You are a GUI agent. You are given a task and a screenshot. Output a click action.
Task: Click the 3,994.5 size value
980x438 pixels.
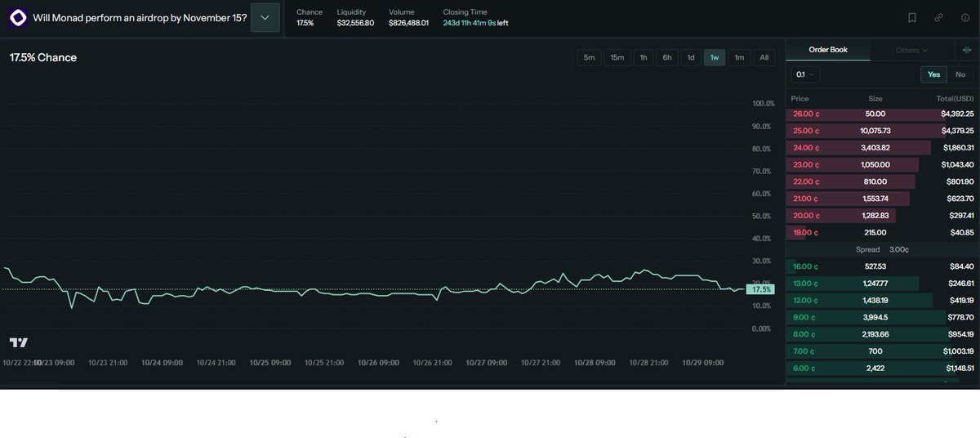point(875,317)
